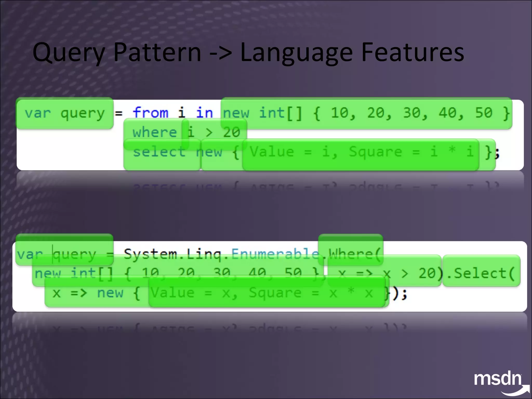
Task: Click the 'from' keyword in query
Action: [150, 113]
